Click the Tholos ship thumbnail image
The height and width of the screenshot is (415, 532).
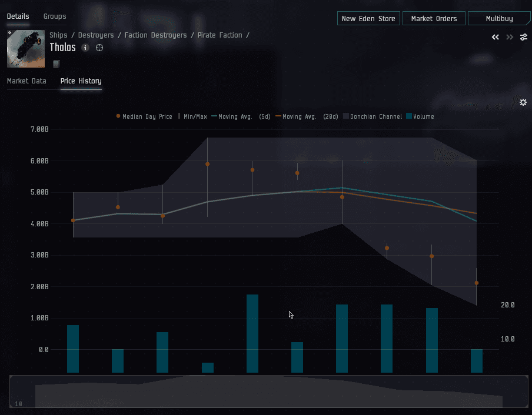pos(26,49)
